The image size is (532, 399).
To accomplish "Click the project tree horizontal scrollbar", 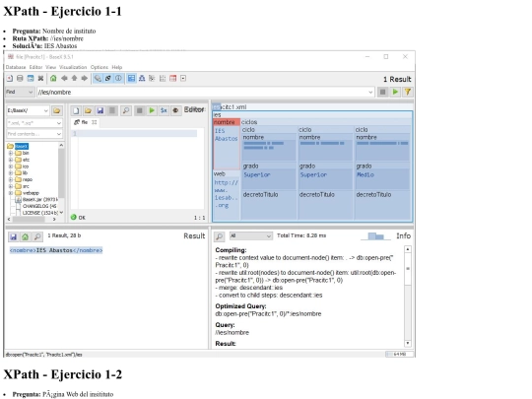I will click(x=32, y=219).
